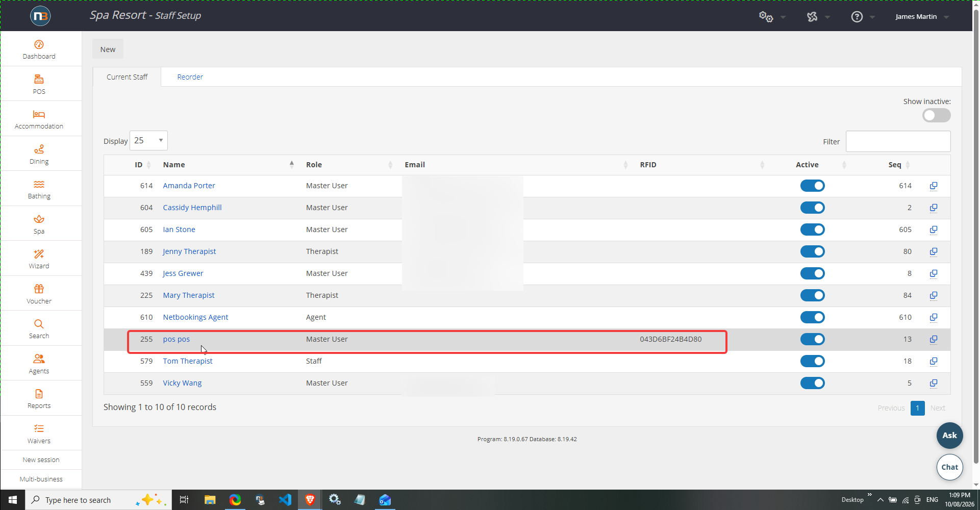Toggle Active switch for Jess Grewer

pyautogui.click(x=813, y=273)
